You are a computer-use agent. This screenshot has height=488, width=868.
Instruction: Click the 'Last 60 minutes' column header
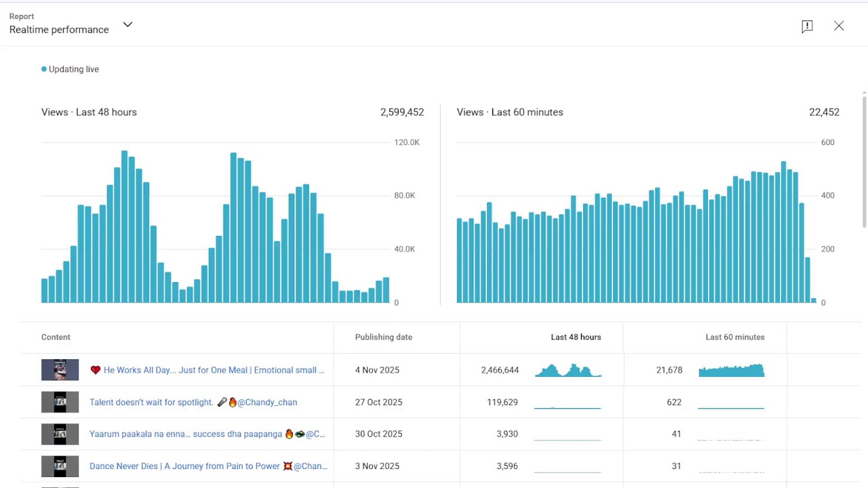(734, 337)
